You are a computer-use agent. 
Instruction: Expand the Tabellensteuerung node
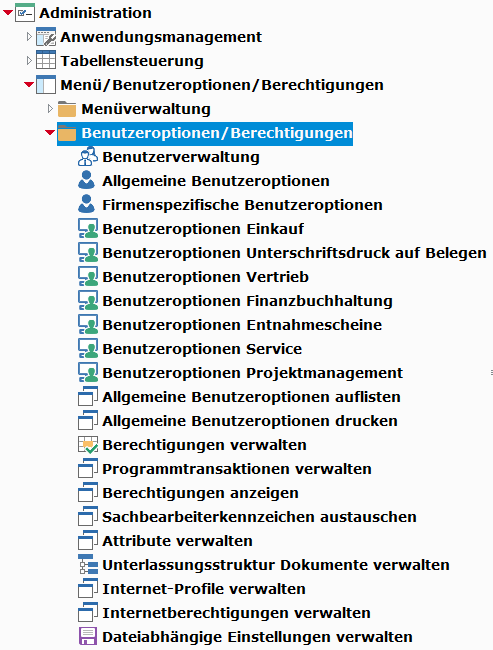pos(29,61)
